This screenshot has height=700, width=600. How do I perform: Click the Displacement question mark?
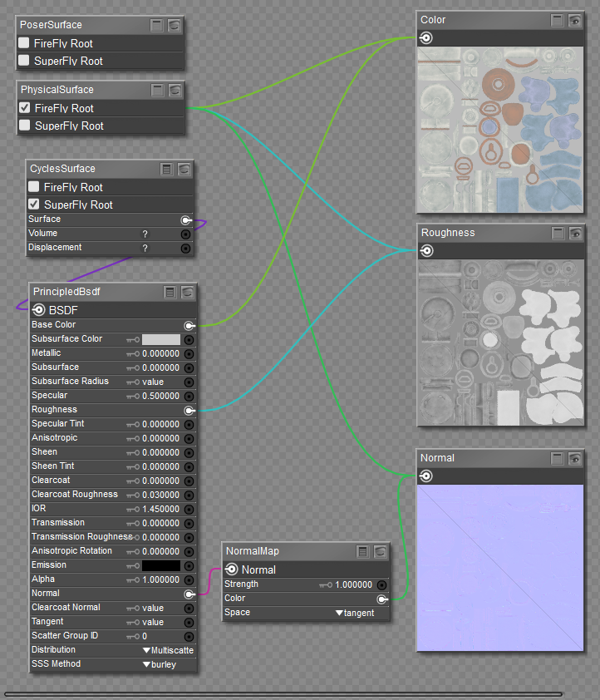[x=145, y=249]
